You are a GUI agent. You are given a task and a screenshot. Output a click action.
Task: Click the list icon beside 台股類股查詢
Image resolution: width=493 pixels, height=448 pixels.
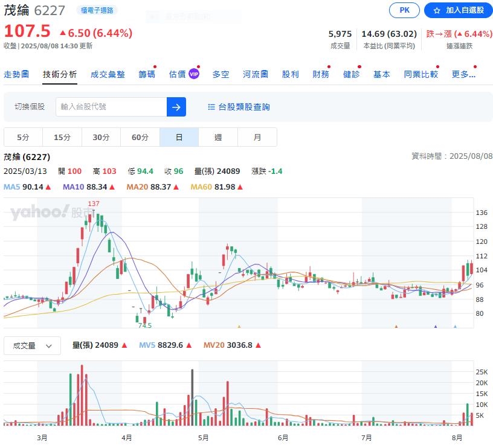211,107
